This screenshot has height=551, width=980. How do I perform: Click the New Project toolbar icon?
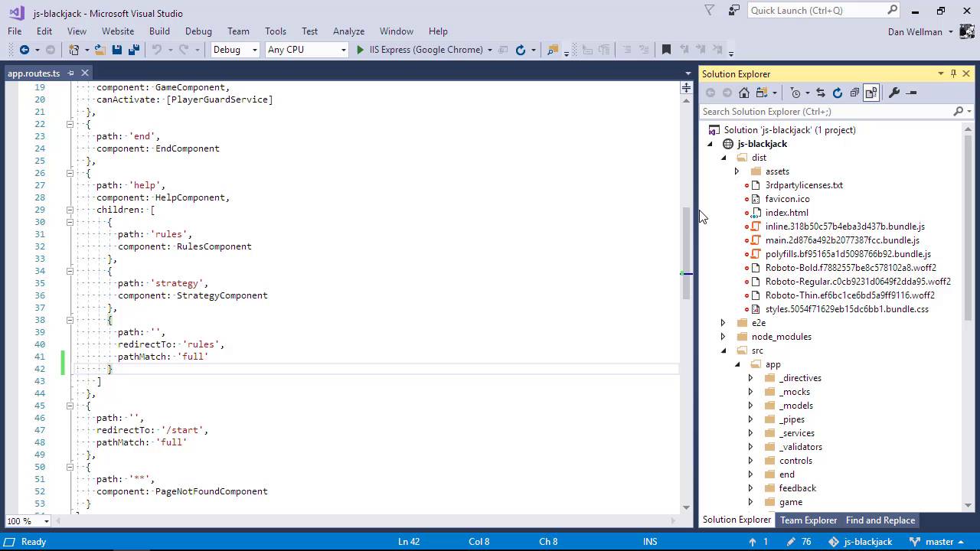(x=73, y=50)
